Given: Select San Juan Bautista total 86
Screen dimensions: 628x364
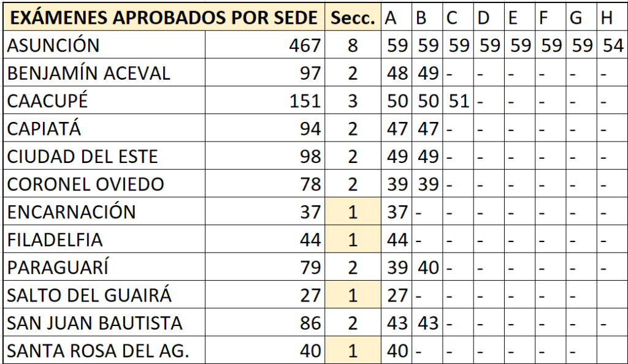Looking at the screenshot, I should [x=265, y=322].
